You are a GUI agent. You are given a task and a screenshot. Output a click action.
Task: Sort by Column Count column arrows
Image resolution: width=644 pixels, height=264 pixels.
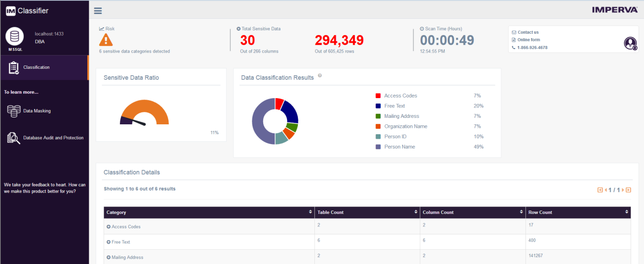pyautogui.click(x=522, y=212)
